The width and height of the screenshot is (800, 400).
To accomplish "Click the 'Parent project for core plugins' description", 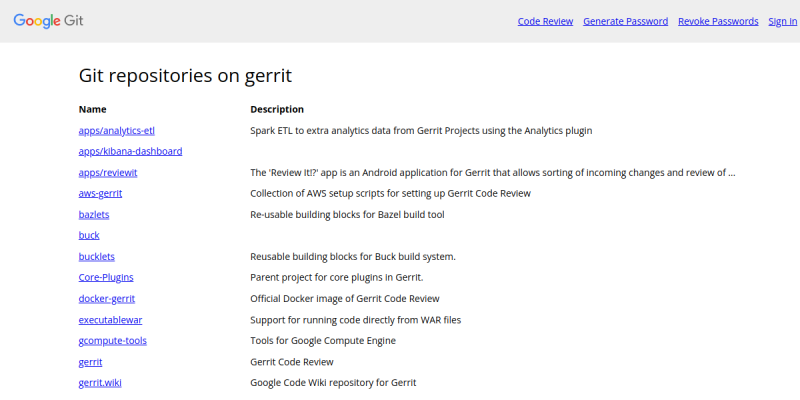I will (337, 278).
